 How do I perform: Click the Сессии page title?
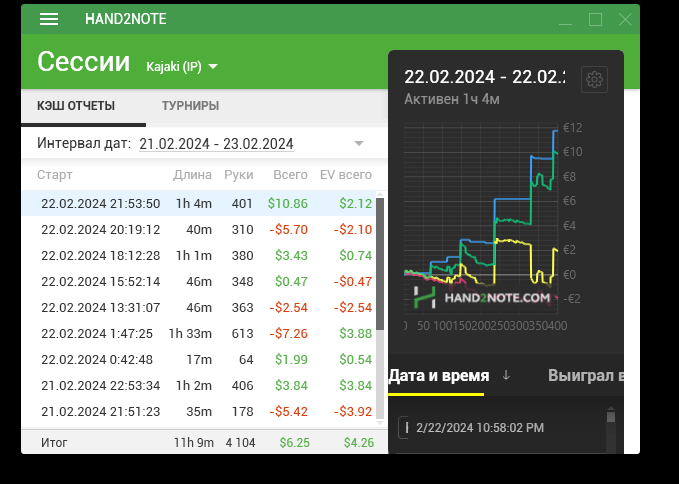click(x=84, y=61)
